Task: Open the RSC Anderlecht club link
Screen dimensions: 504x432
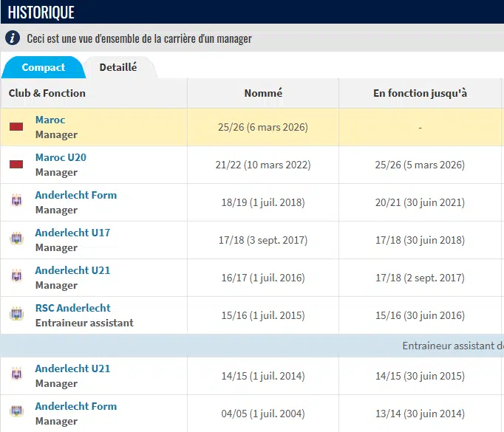Action: [x=72, y=308]
